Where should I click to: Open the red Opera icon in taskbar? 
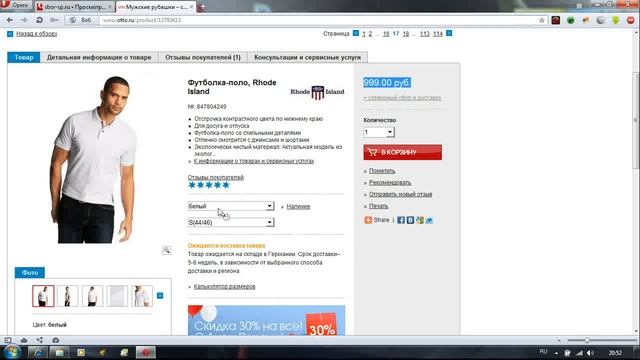click(x=146, y=352)
